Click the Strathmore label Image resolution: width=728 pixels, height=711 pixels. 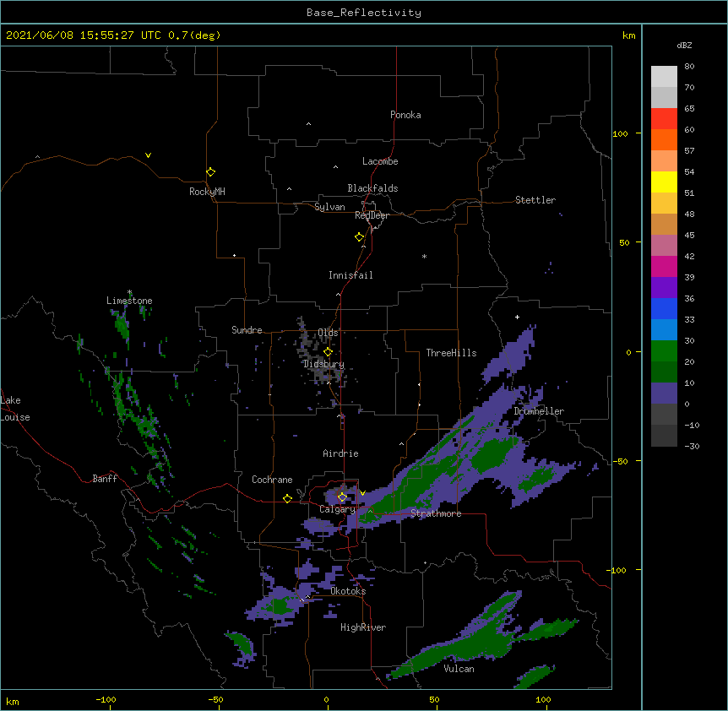[436, 513]
